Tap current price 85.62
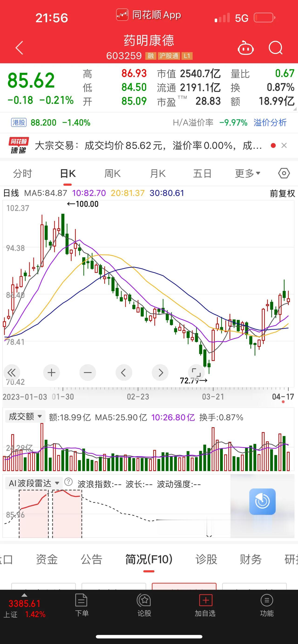The height and width of the screenshot is (644, 298). click(x=31, y=80)
